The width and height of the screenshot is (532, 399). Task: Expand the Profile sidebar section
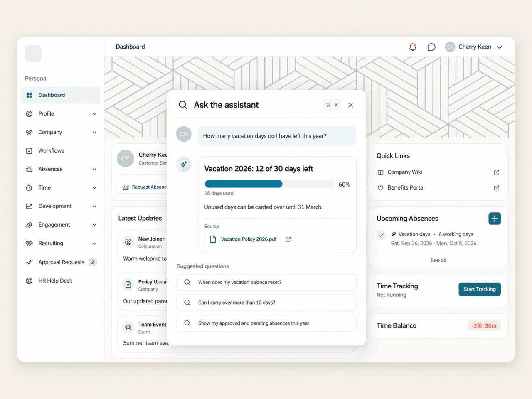coord(94,114)
